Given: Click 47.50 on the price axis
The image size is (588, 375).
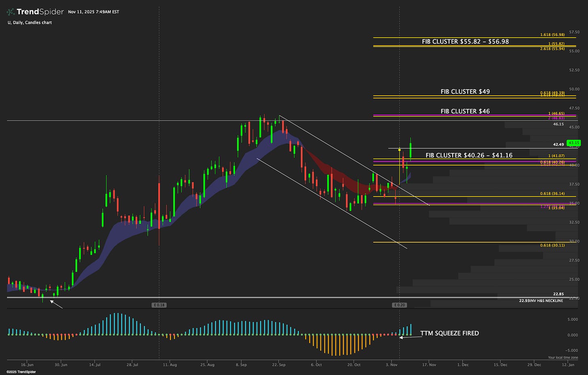Looking at the screenshot, I should pyautogui.click(x=574, y=108).
